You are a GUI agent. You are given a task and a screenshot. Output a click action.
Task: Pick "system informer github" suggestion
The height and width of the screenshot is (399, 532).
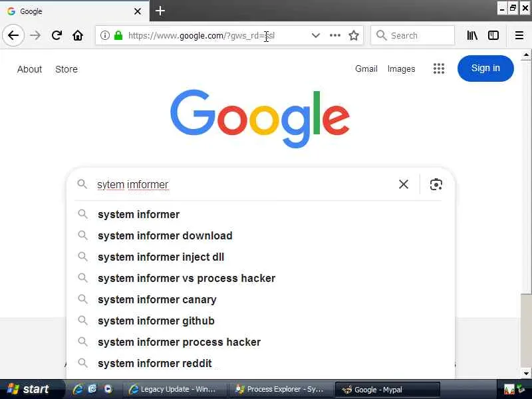click(x=156, y=321)
